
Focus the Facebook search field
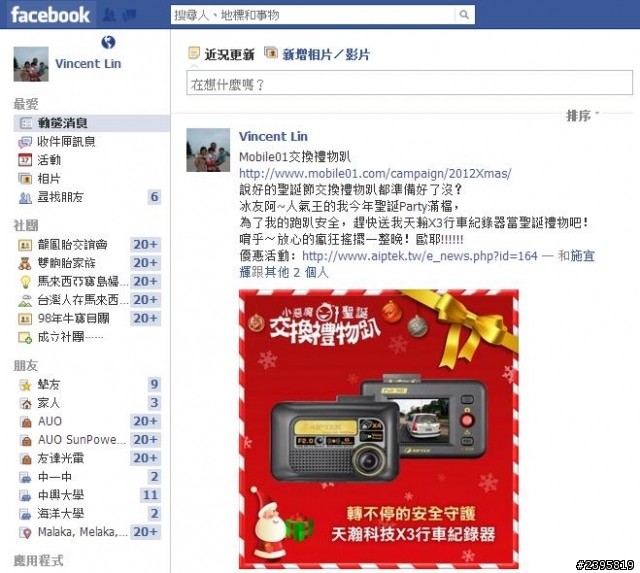coord(312,15)
